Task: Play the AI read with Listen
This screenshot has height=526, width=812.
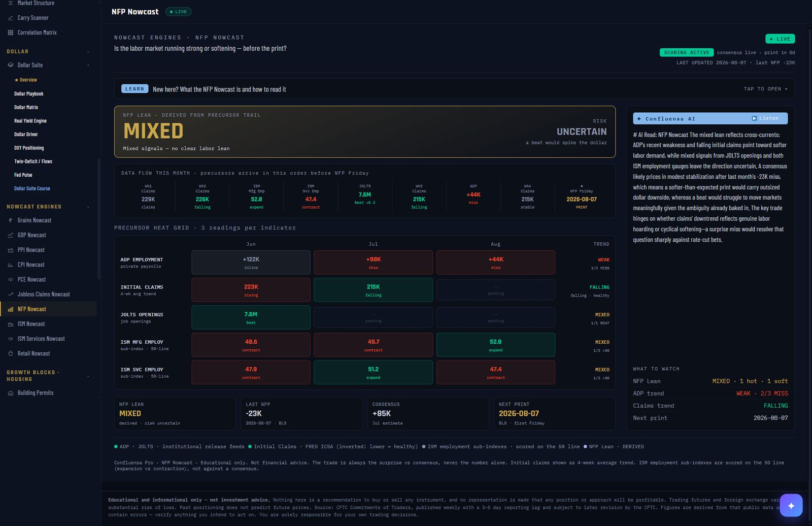Action: [765, 118]
